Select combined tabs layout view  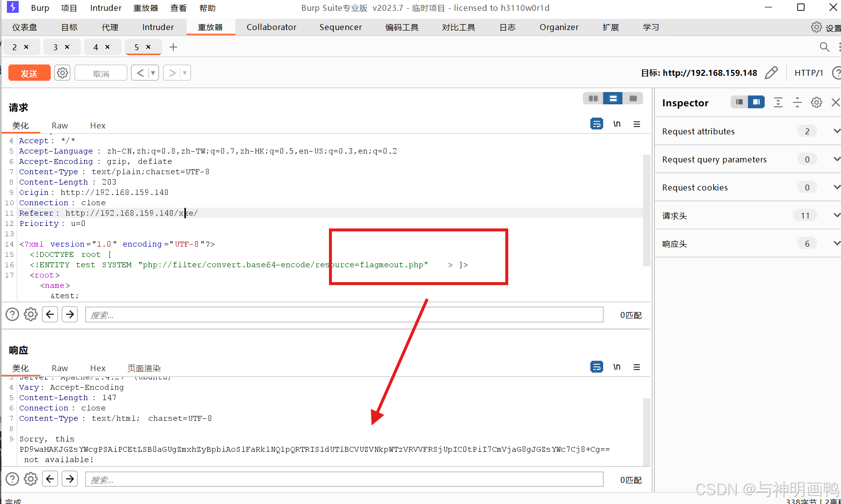click(x=633, y=98)
